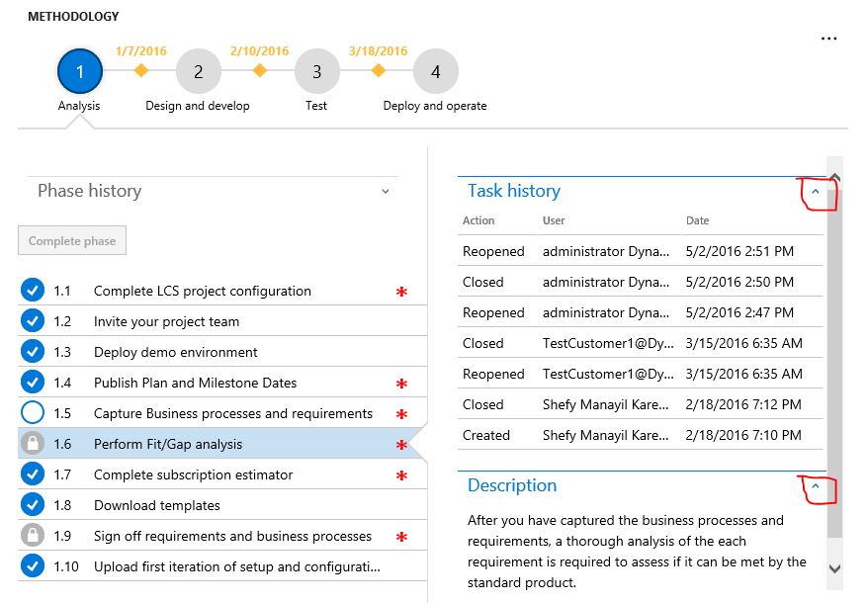868x603 pixels.
Task: Click phase circle 2 Design and develop
Action: tap(198, 70)
